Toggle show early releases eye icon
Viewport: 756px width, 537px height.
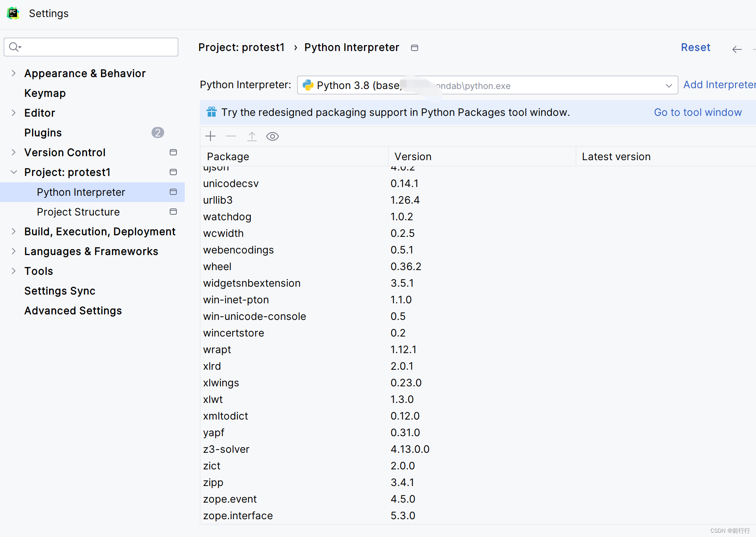point(273,136)
